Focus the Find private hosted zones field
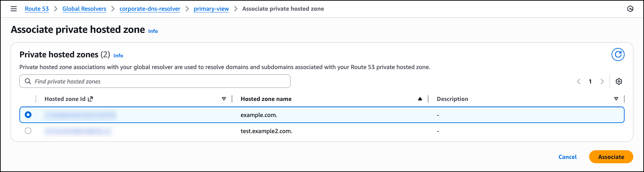Image resolution: width=644 pixels, height=172 pixels. click(161, 81)
